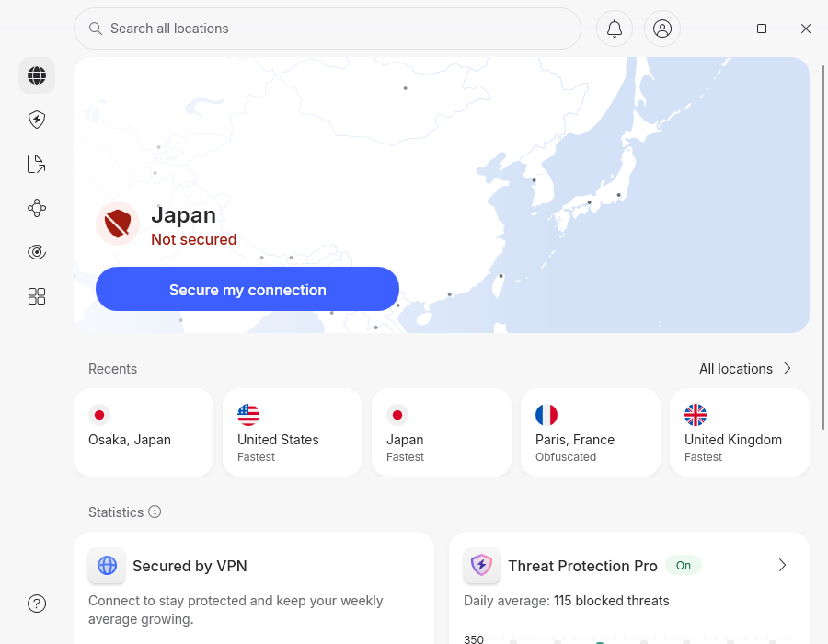The width and height of the screenshot is (828, 644).
Task: Expand Threat Protection Pro chevron
Action: 782,566
